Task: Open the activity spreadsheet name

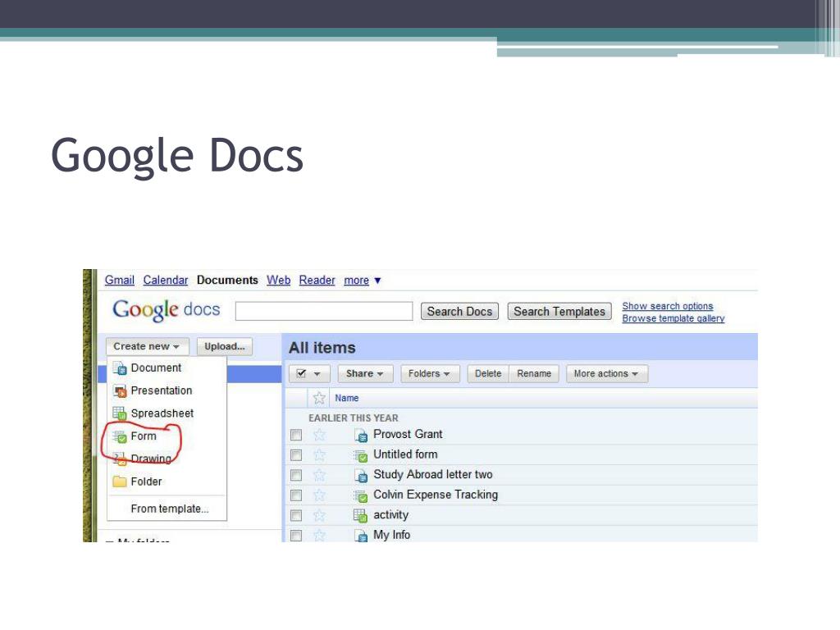Action: [x=391, y=515]
